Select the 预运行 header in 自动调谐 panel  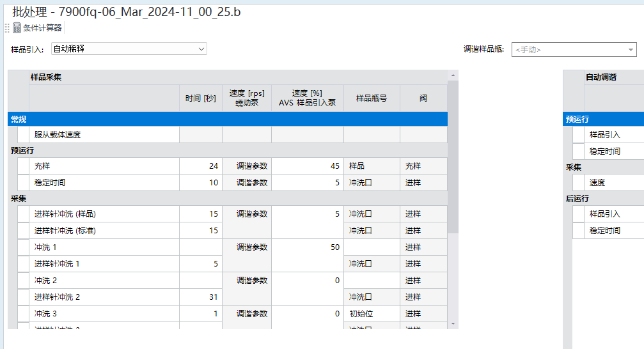(603, 119)
